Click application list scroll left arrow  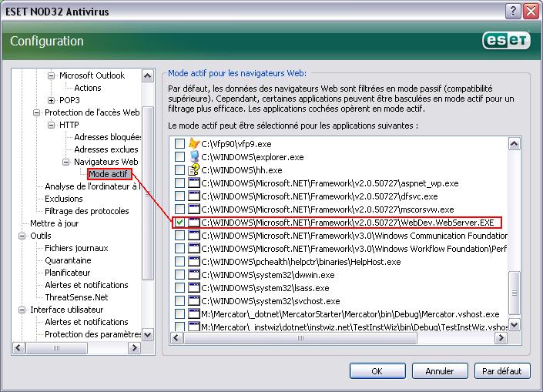(177, 337)
